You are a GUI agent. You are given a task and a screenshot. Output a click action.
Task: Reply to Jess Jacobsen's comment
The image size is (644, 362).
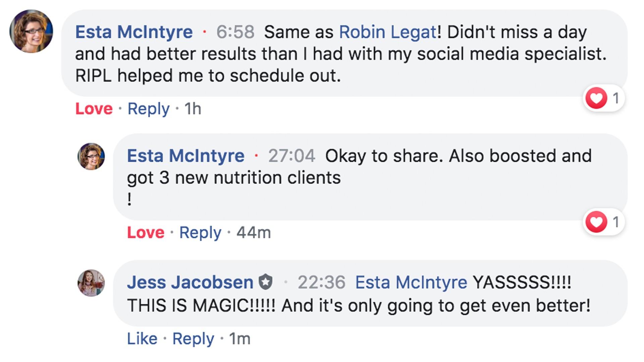193,339
